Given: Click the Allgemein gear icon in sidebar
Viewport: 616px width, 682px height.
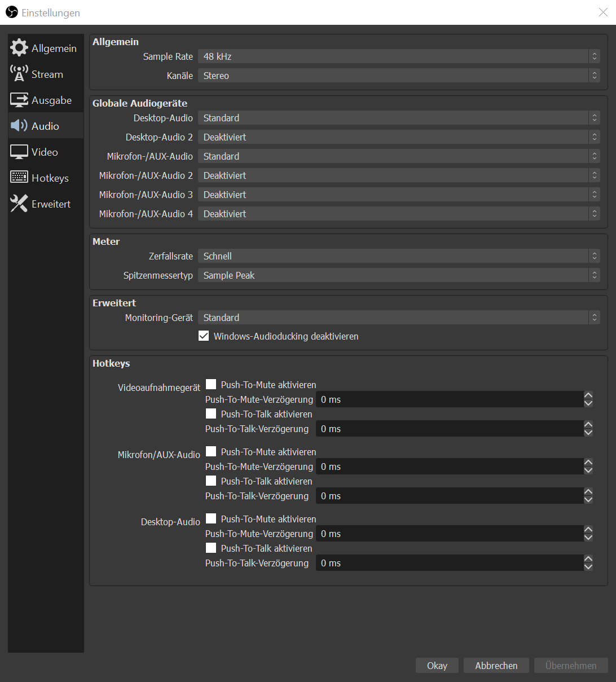Looking at the screenshot, I should pyautogui.click(x=19, y=48).
